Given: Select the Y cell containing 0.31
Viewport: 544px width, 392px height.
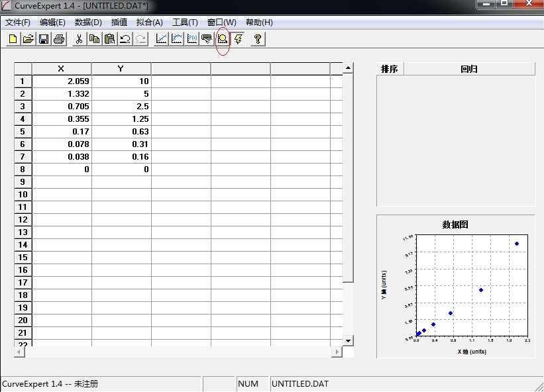Looking at the screenshot, I should (121, 144).
